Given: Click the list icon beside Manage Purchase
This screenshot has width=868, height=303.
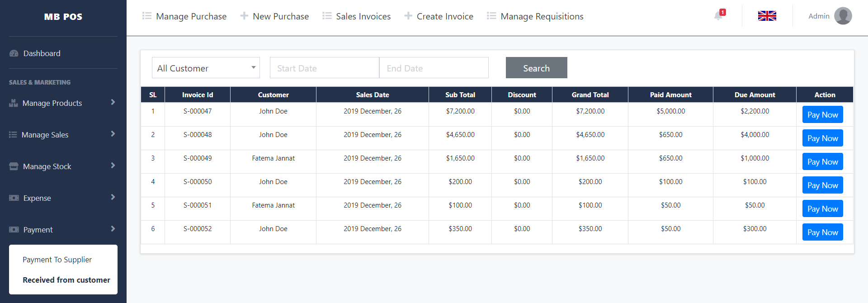Looking at the screenshot, I should pos(146,16).
